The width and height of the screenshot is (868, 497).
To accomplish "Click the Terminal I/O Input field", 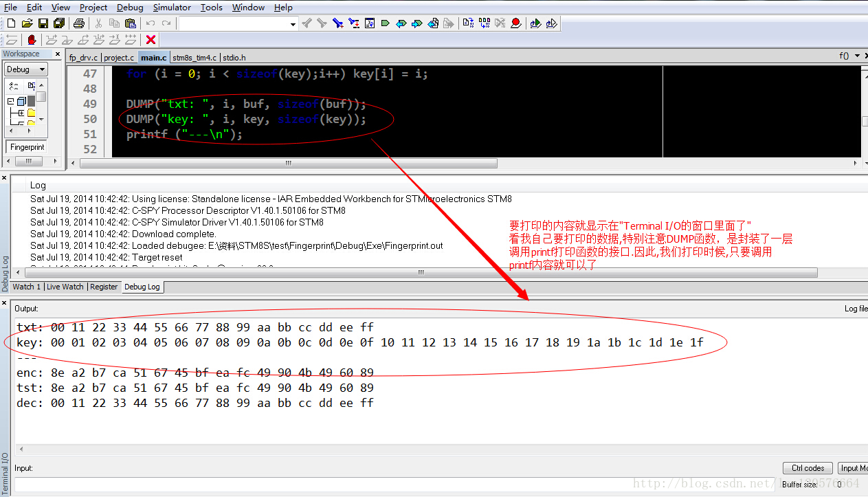I will [x=395, y=485].
